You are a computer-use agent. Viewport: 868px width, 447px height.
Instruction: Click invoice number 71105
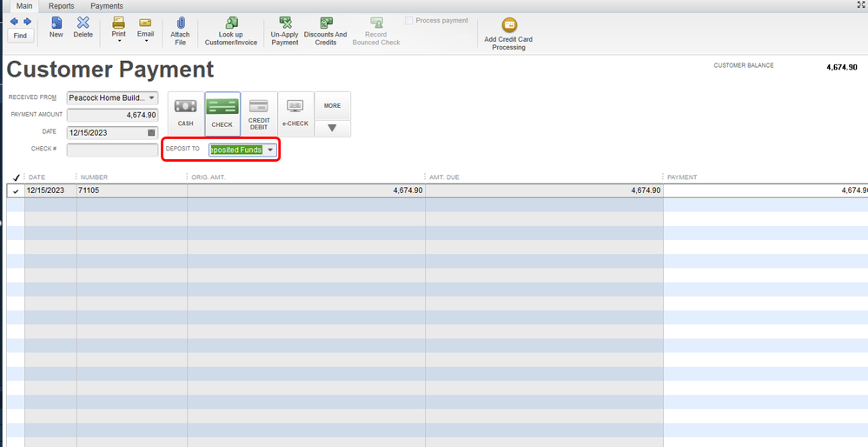[x=89, y=190]
